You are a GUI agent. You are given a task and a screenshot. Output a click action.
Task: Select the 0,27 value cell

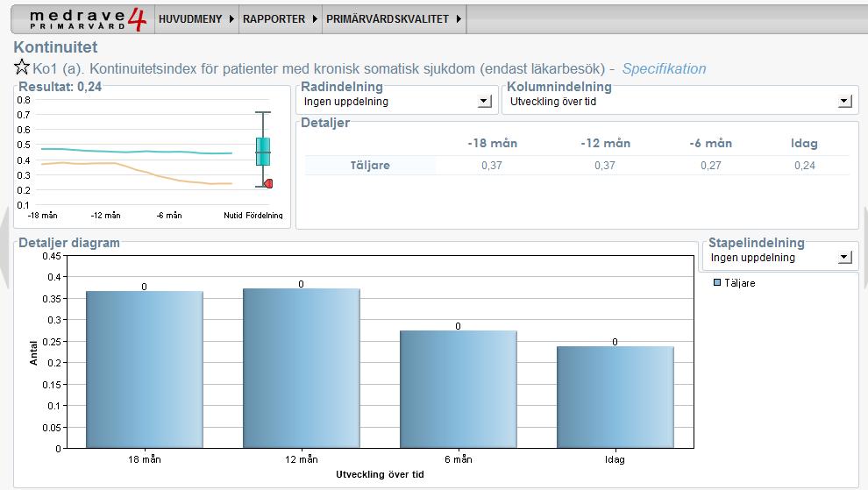pyautogui.click(x=711, y=165)
